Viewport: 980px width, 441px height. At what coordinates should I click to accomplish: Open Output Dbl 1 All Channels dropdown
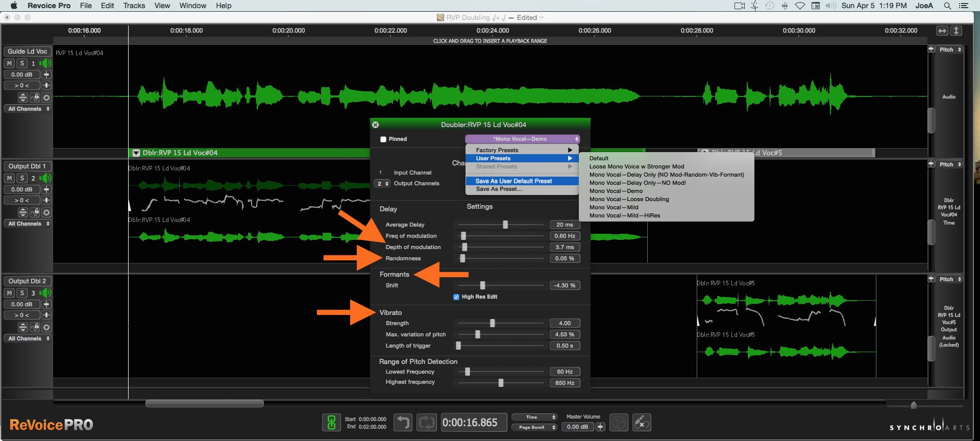[x=28, y=224]
